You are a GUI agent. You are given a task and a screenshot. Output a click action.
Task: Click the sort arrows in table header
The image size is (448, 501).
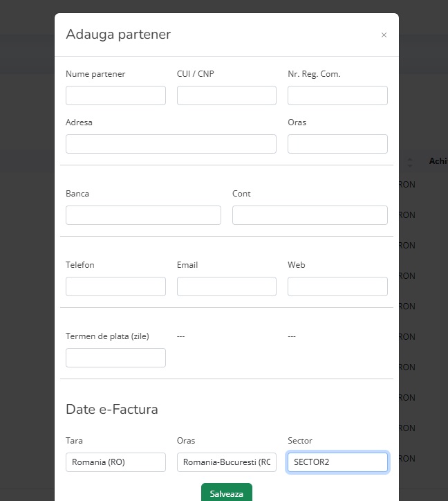click(409, 162)
